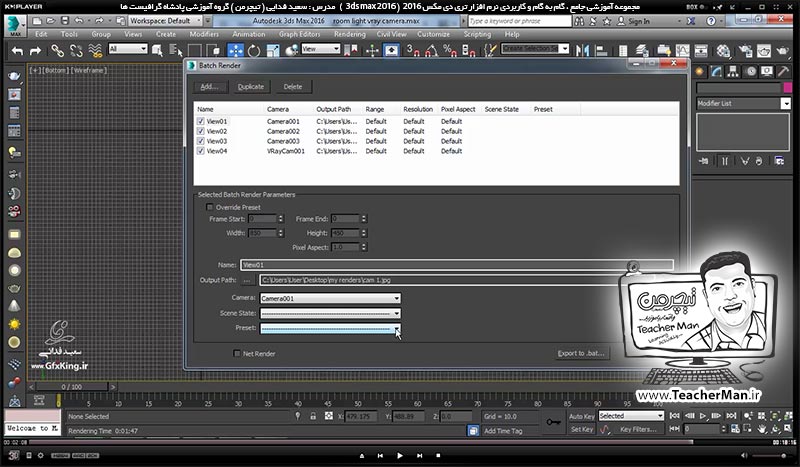Open the selection filter All dropdown
This screenshot has width=800, height=467.
[x=128, y=49]
